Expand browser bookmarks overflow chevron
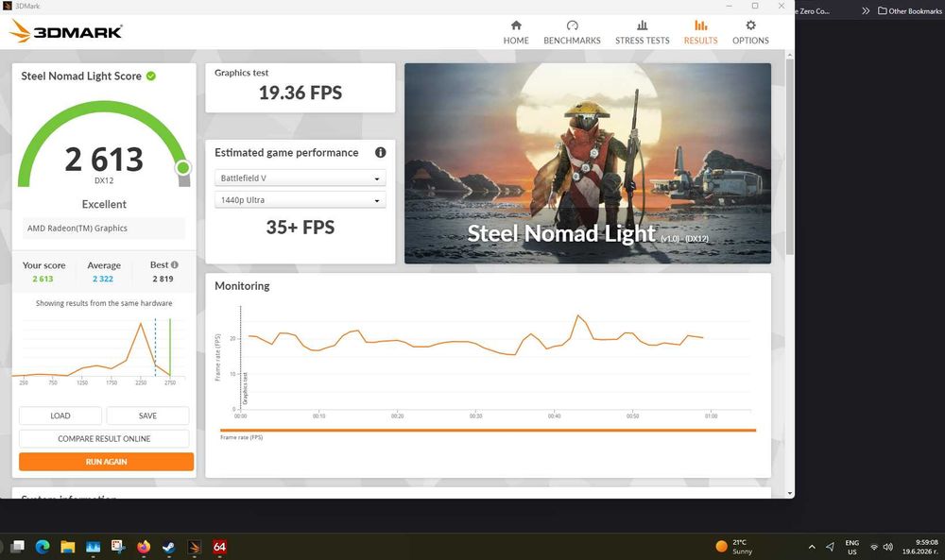This screenshot has height=560, width=945. tap(866, 10)
